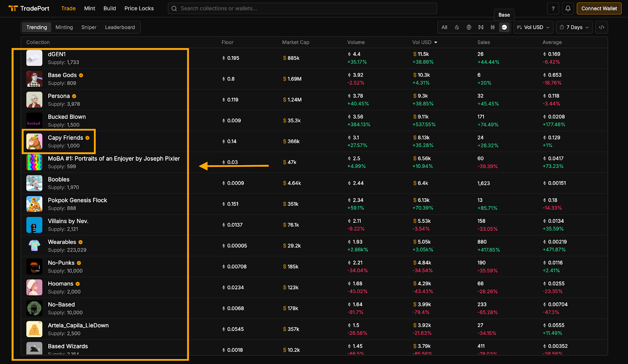Focus the Search collections or wallets field
This screenshot has height=364, width=628.
click(x=302, y=8)
